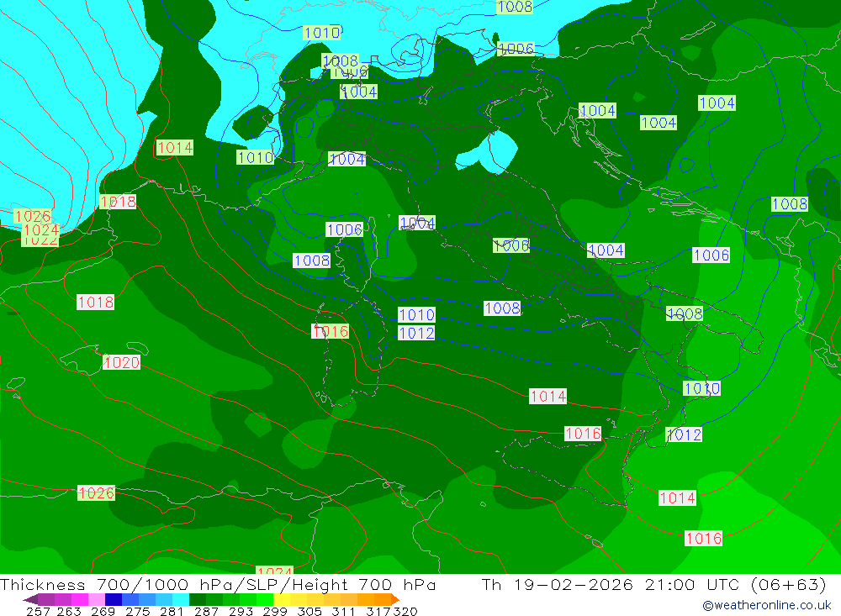Click the legend value 263

pyautogui.click(x=69, y=611)
